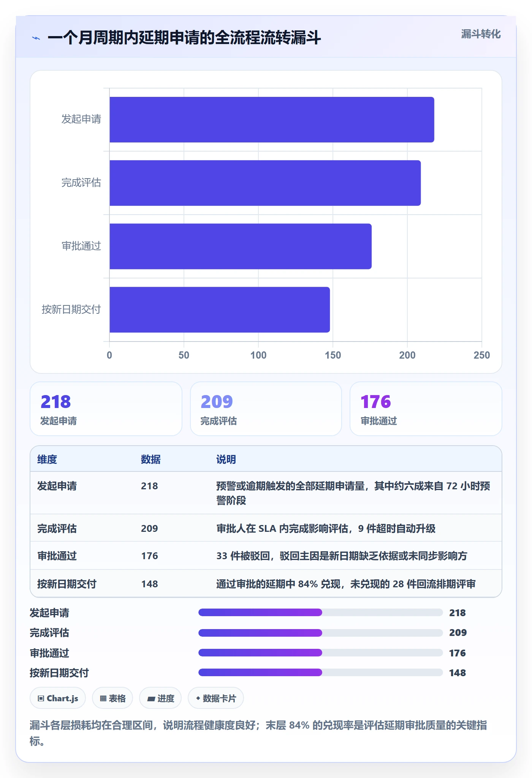Click the 审批通过 progress bar

321,653
